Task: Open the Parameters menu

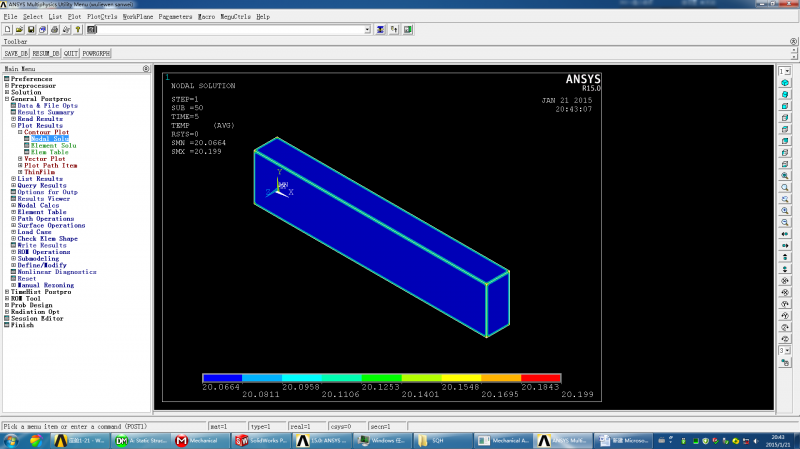Action: click(x=175, y=17)
